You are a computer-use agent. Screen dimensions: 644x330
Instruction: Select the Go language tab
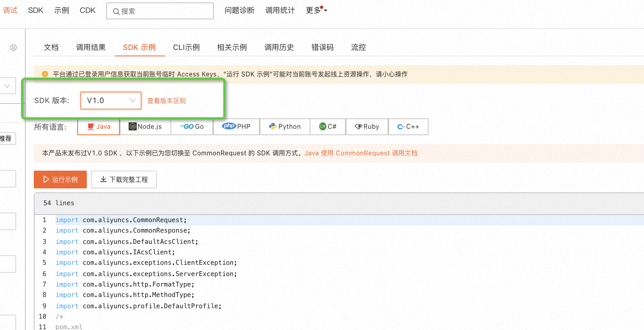click(192, 127)
